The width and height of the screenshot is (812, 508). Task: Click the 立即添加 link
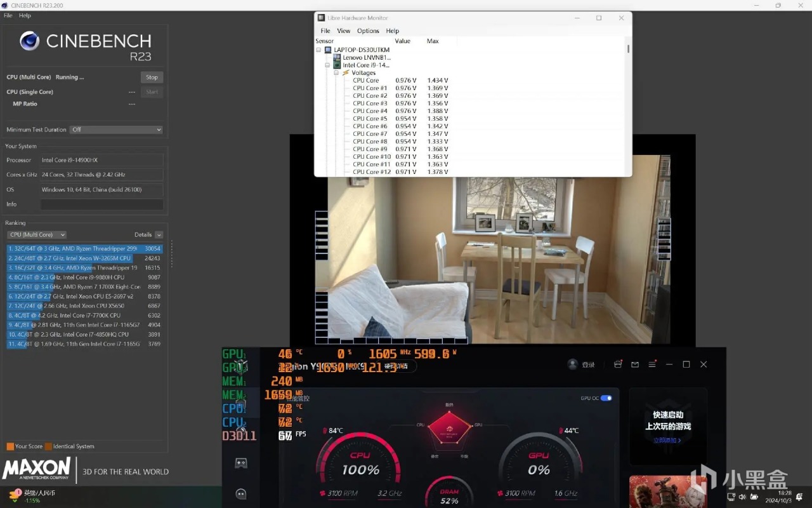click(x=667, y=440)
